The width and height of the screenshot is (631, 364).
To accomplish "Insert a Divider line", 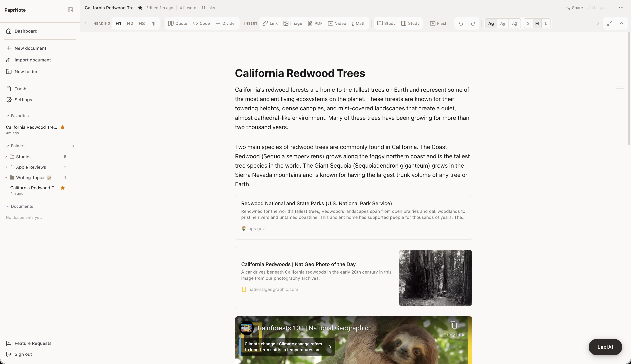I will (x=225, y=23).
